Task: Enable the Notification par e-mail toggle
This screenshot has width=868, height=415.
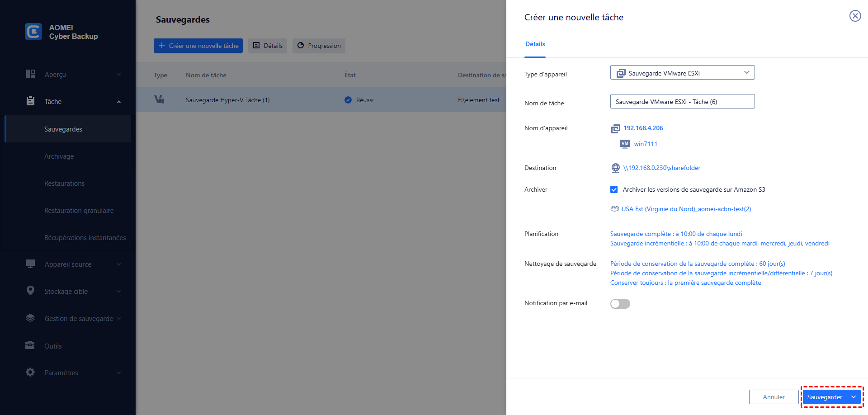Action: pos(620,304)
